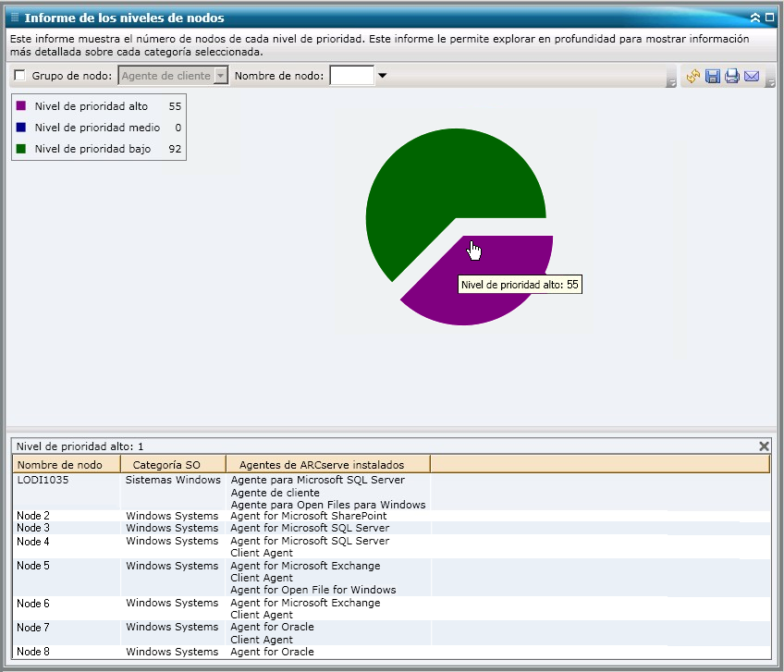Viewport: 784px width, 672px height.
Task: Maximize the report panel using square icon
Action: point(769,18)
